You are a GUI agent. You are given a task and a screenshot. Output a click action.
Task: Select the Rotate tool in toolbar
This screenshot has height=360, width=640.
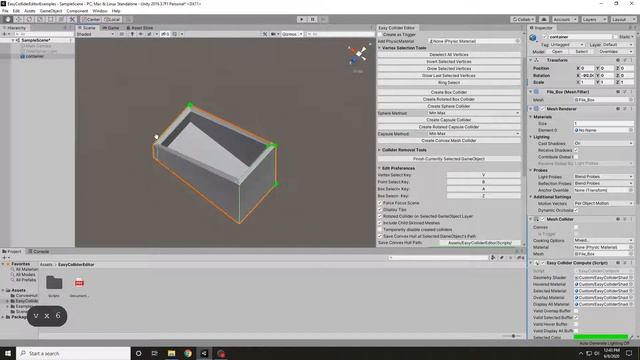(x=29, y=19)
